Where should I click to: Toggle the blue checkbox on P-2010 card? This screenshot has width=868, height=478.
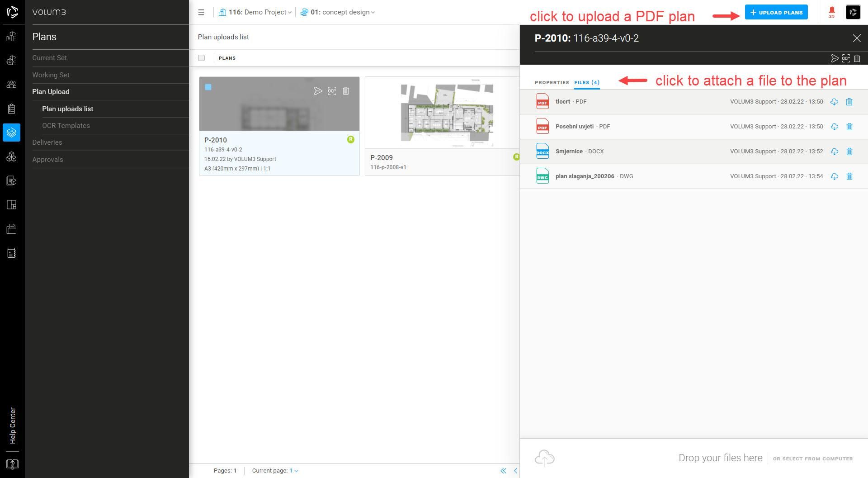point(208,87)
